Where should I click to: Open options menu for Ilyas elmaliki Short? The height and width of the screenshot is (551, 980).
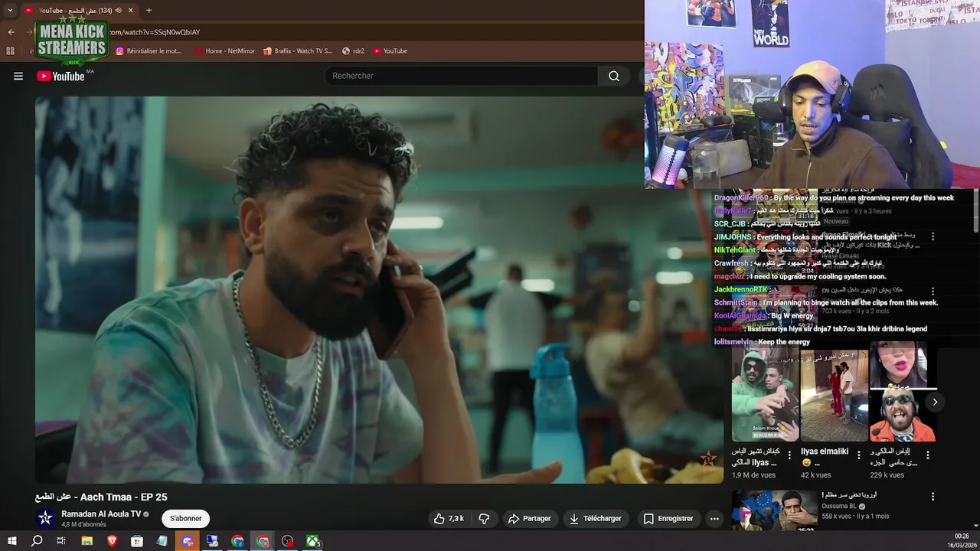point(859,455)
